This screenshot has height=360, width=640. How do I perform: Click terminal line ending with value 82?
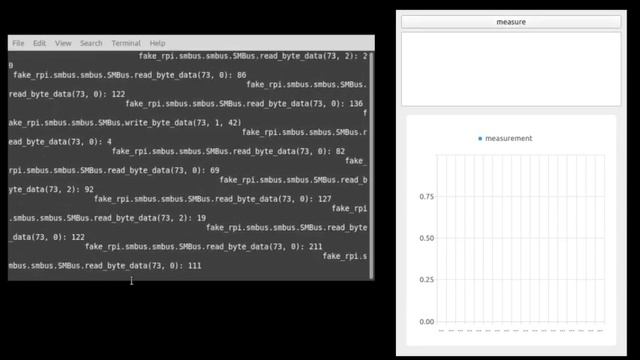tap(228, 151)
